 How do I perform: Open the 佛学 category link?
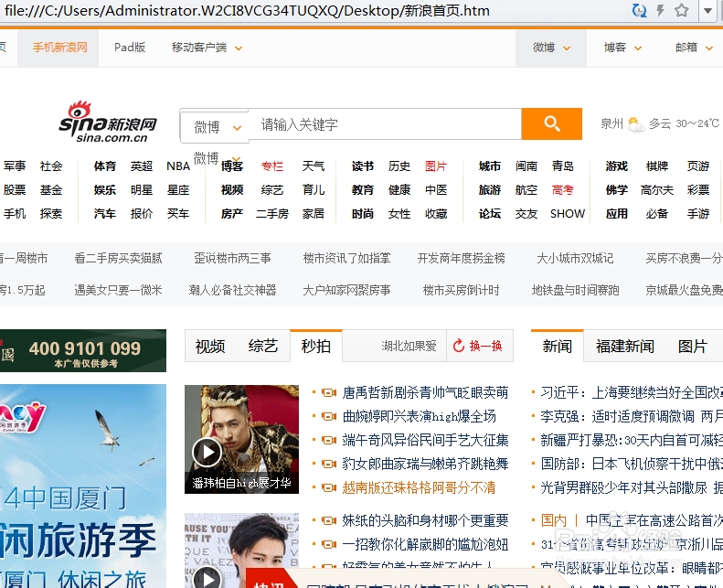pyautogui.click(x=616, y=190)
